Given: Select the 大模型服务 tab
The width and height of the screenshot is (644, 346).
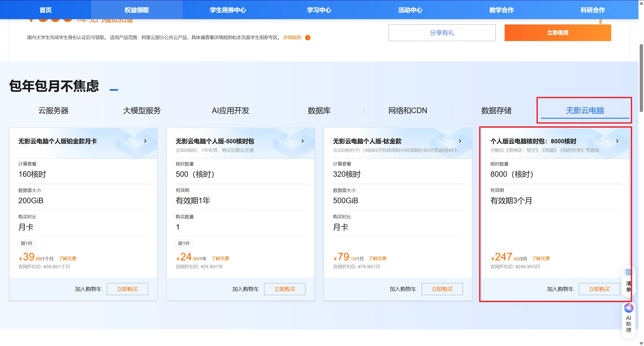Looking at the screenshot, I should tap(142, 111).
